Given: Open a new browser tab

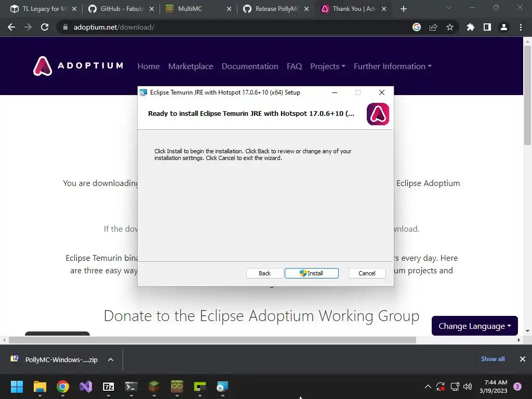Looking at the screenshot, I should 403,9.
